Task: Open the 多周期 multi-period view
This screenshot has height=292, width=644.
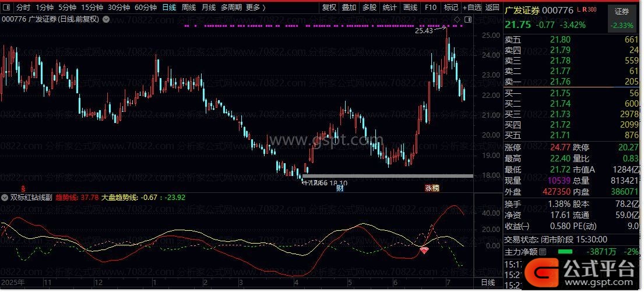Action: (x=231, y=7)
